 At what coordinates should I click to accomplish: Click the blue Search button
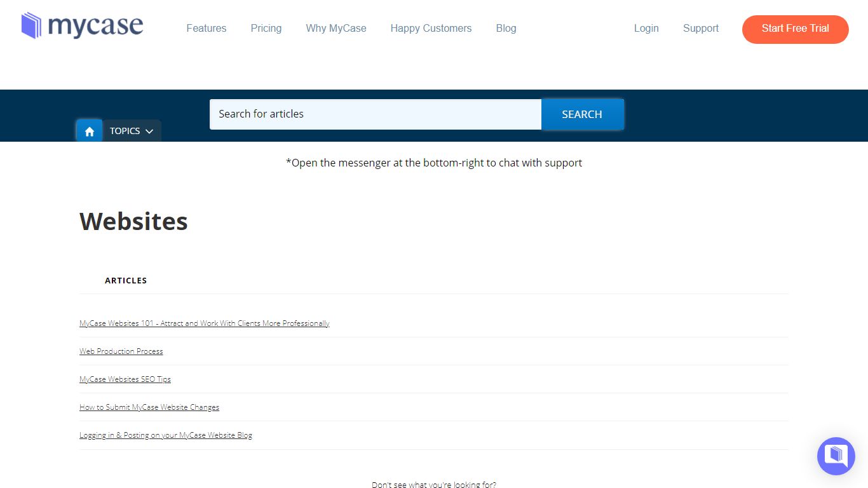582,114
